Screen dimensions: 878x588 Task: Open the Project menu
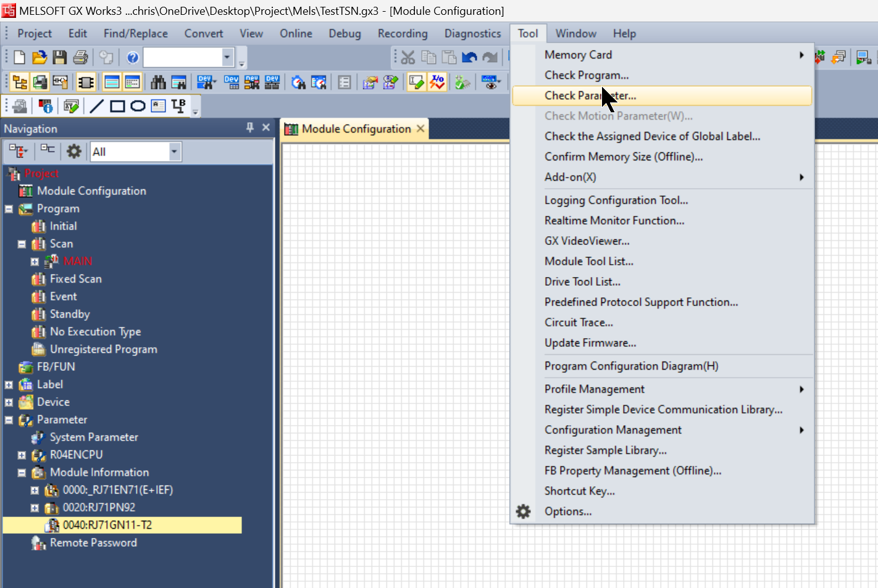35,33
